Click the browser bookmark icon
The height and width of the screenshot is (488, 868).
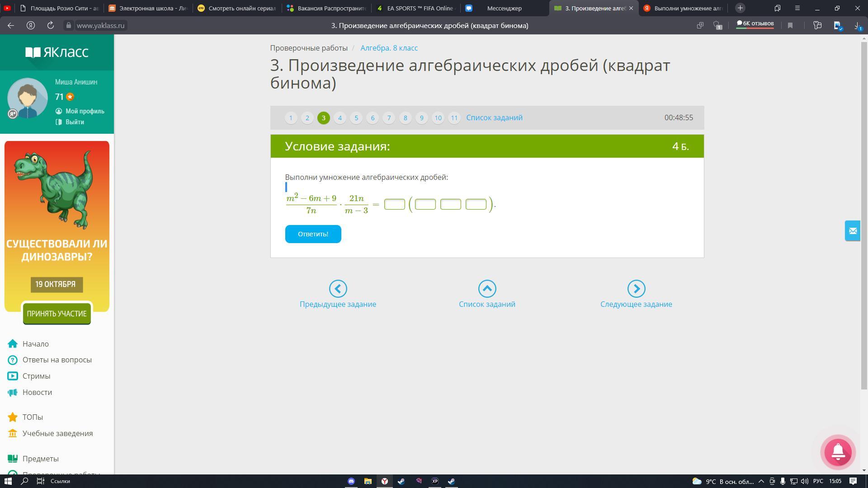[790, 26]
